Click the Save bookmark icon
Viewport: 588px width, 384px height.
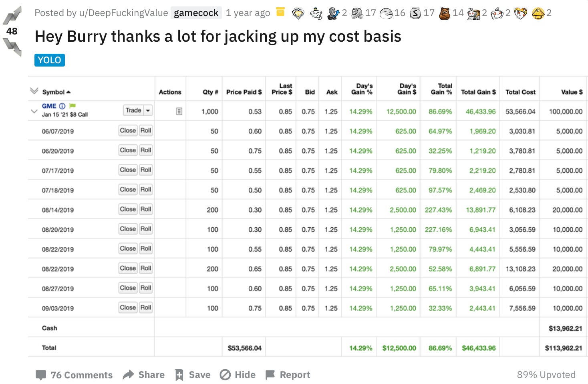coord(179,375)
